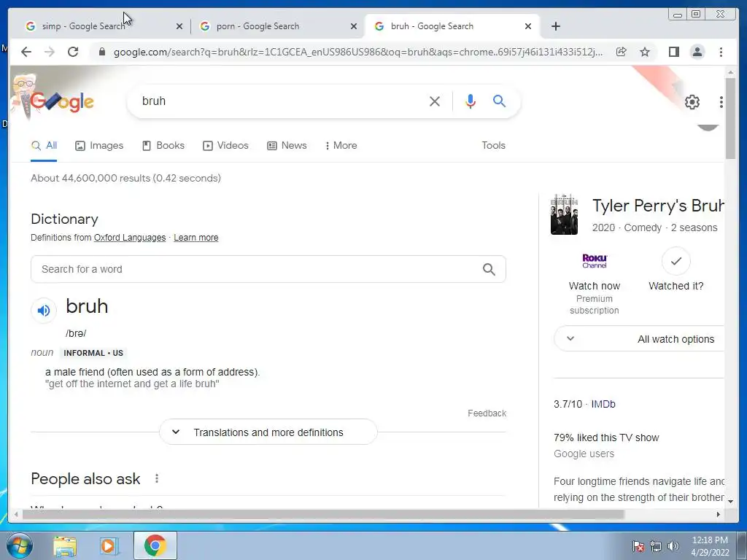Viewport: 747px width, 560px height.
Task: Submit search with blue magnifier icon
Action: click(x=499, y=101)
